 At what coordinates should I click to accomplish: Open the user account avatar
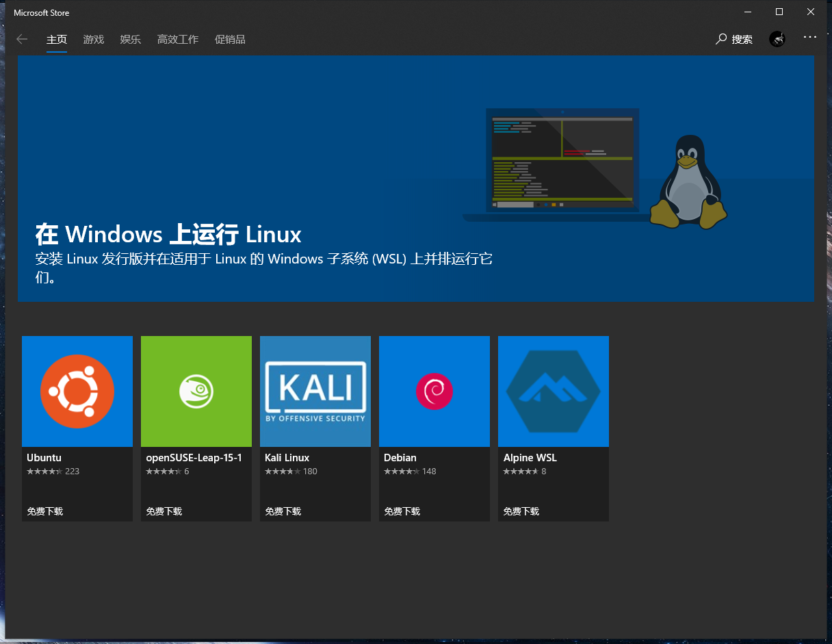[x=777, y=39]
